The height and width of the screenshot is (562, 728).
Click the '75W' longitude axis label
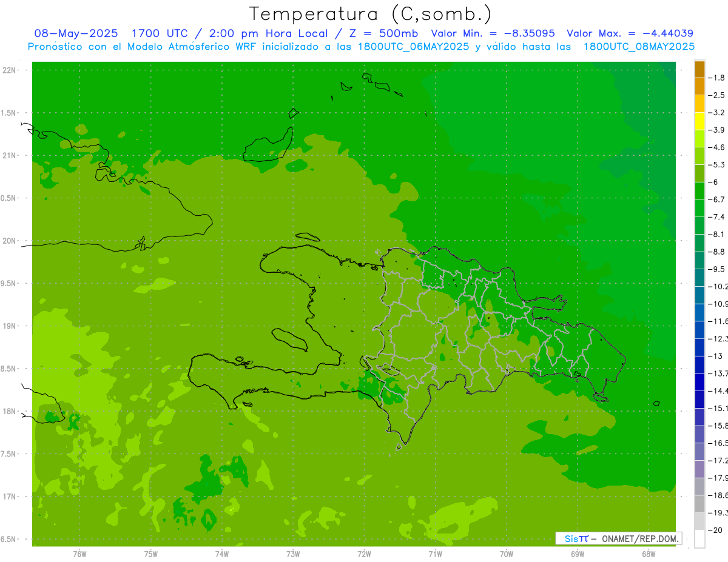click(151, 554)
